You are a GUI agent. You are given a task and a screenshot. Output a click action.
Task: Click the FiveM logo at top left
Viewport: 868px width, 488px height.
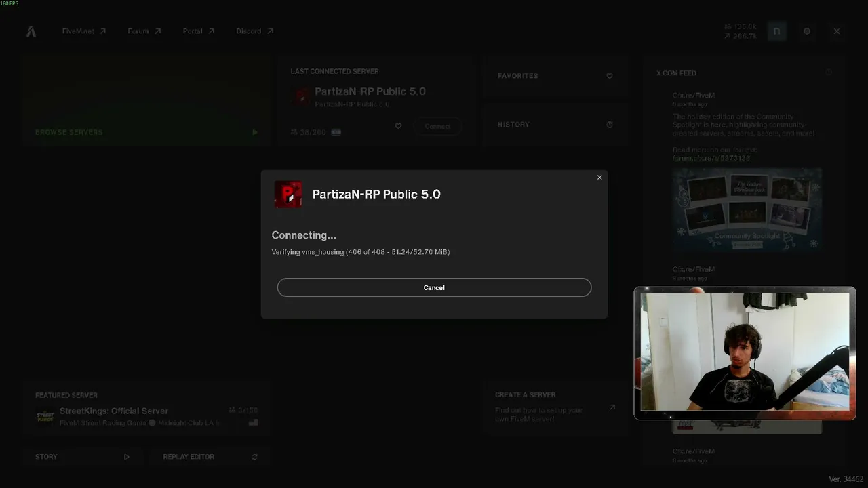click(x=31, y=31)
